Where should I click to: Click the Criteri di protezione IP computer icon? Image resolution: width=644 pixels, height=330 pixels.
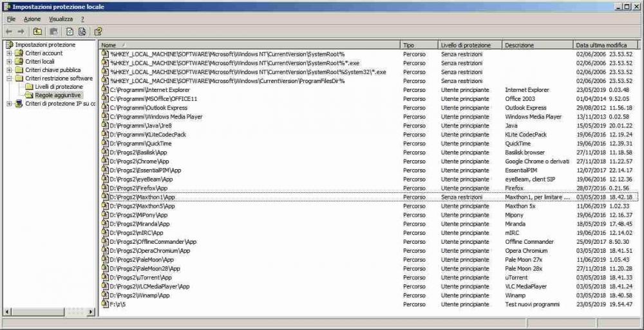19,104
